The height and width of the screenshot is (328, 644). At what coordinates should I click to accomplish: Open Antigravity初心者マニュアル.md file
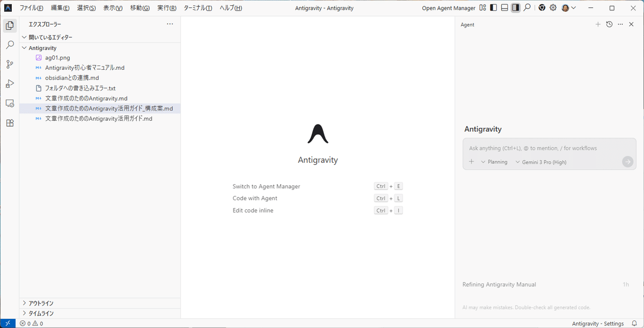(x=100, y=68)
